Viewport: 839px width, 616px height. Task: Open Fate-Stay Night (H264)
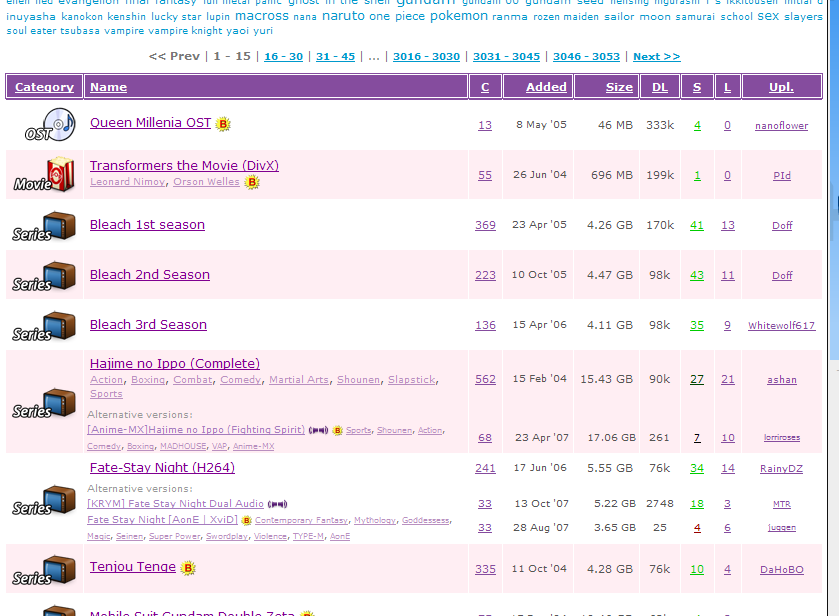162,467
